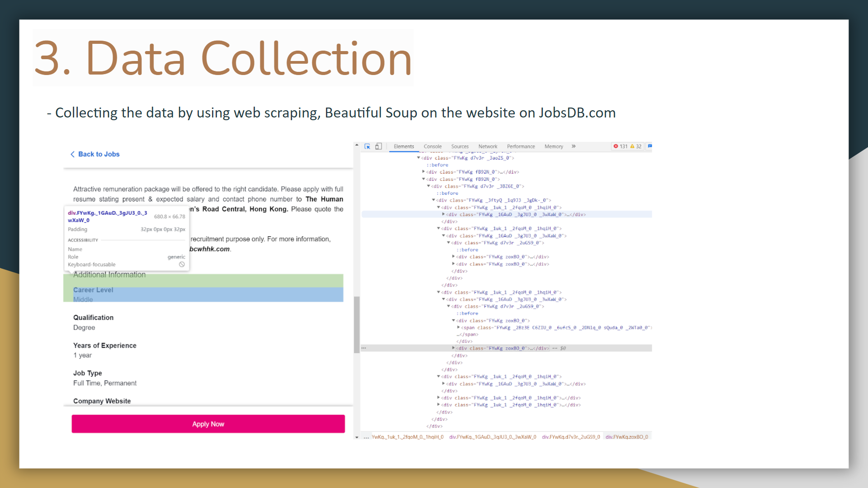Activate the inspect element picker icon
This screenshot has height=488, width=868.
point(367,146)
